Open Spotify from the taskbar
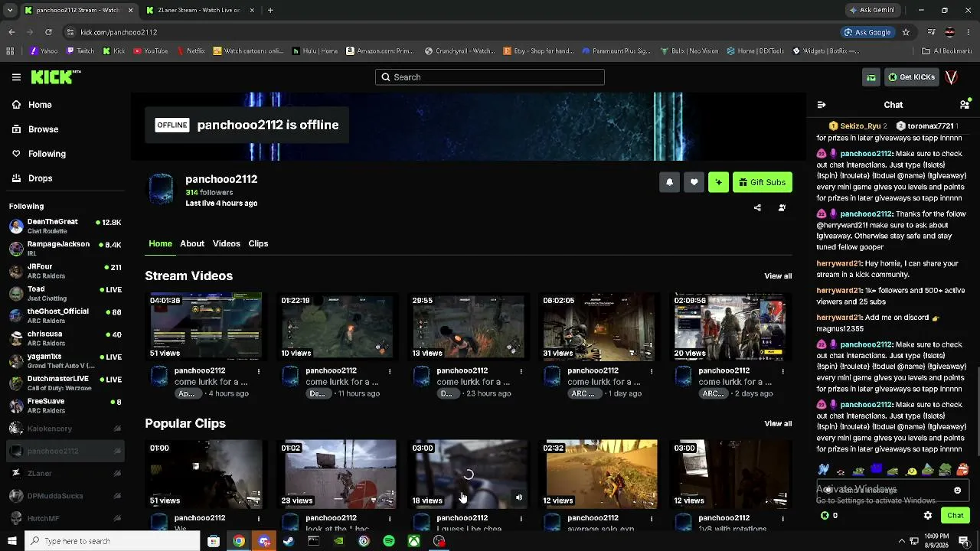The image size is (980, 551). tap(389, 541)
